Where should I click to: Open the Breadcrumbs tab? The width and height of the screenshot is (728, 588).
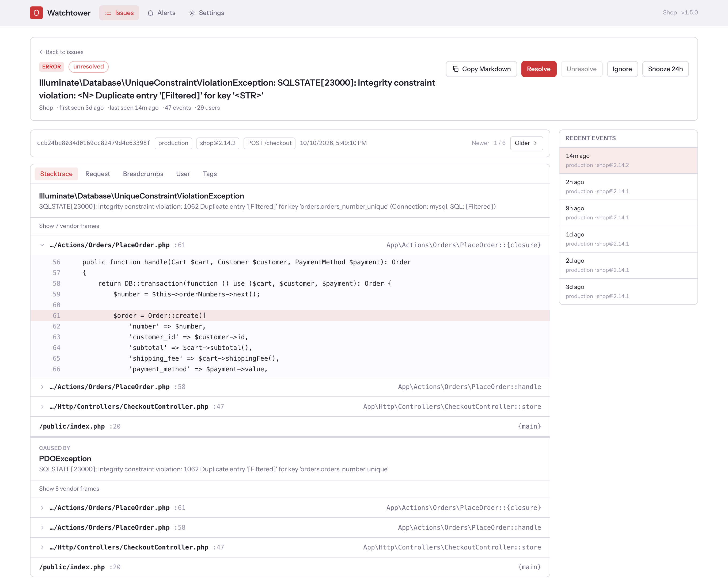143,174
